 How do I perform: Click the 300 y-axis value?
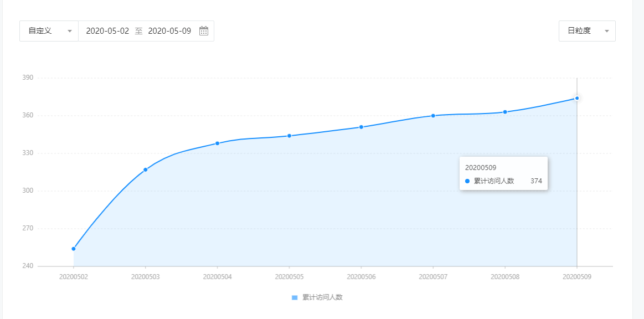pos(28,191)
